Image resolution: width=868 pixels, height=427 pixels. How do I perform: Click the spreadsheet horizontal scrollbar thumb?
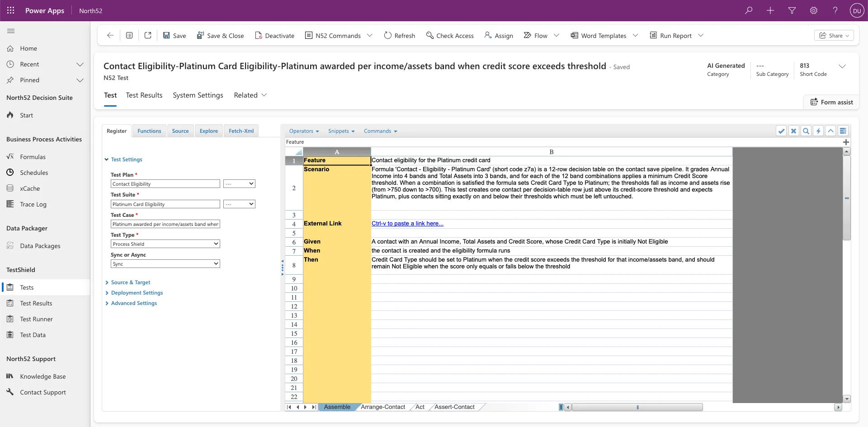pyautogui.click(x=637, y=407)
